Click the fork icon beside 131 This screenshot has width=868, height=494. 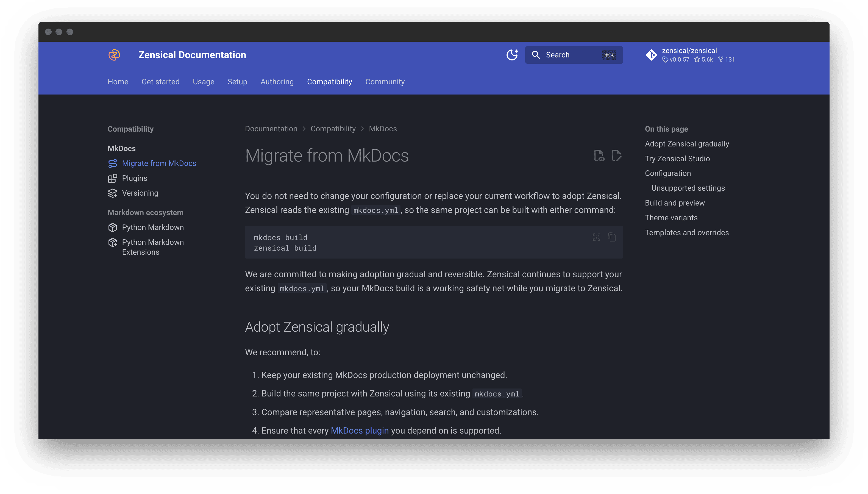(721, 59)
